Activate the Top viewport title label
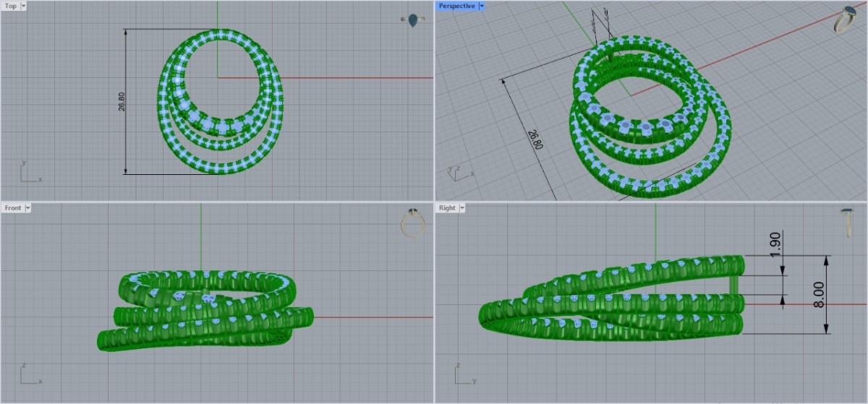Screen dimensions: 868x404 [11, 6]
